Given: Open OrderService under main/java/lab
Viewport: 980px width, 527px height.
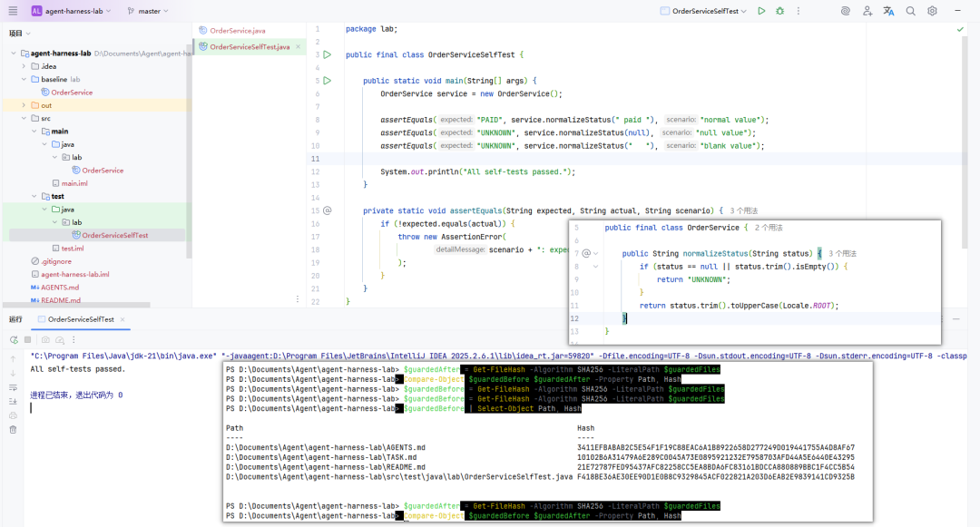Looking at the screenshot, I should click(x=97, y=171).
